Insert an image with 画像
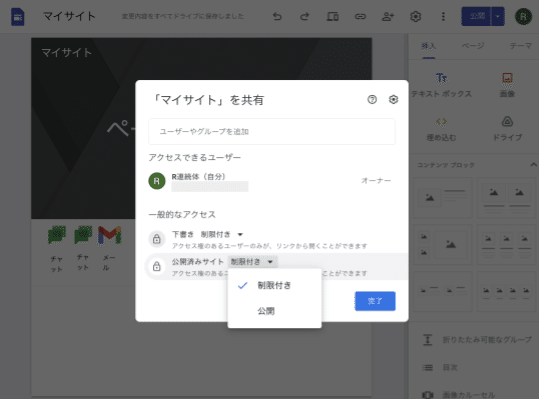This screenshot has height=399, width=539. click(507, 85)
